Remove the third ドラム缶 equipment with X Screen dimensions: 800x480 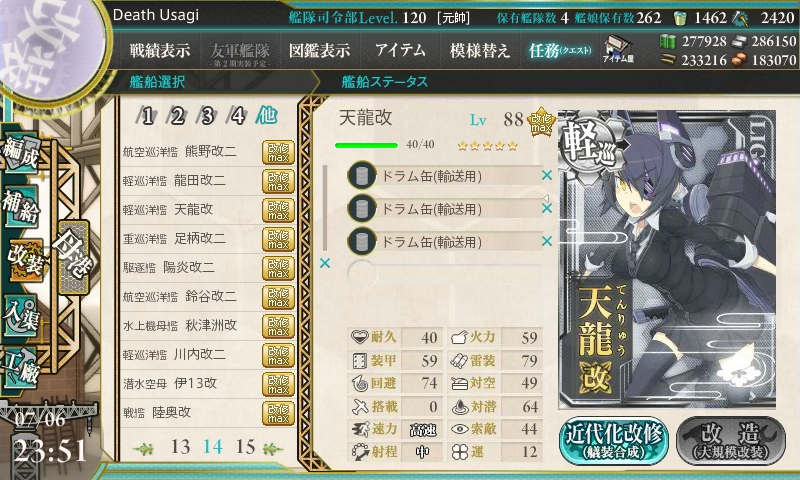pyautogui.click(x=547, y=241)
